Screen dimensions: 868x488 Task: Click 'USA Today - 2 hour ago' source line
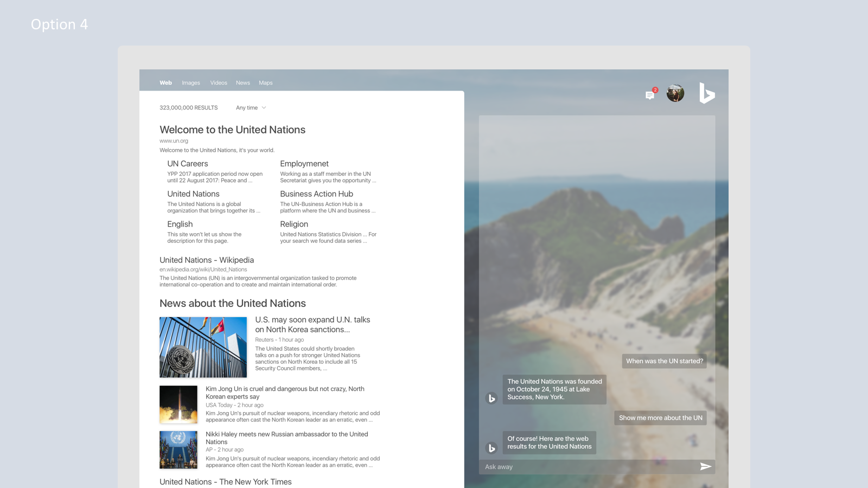click(x=234, y=405)
